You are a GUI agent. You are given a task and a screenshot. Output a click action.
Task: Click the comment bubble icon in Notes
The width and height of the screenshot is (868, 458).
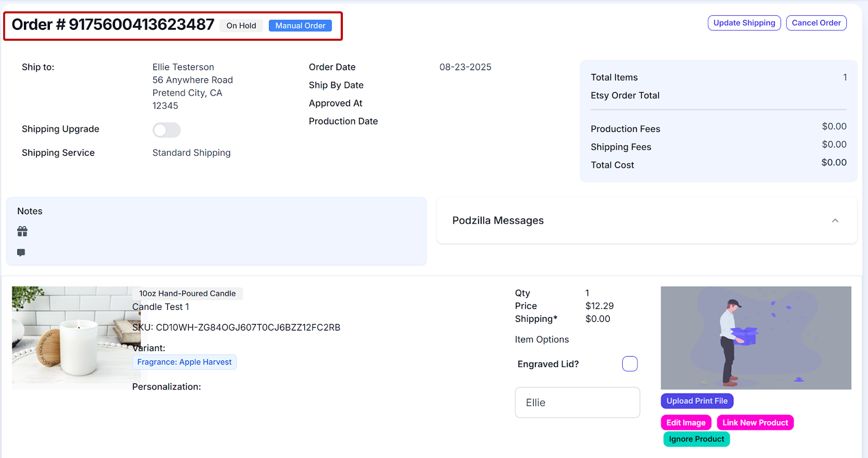pos(21,252)
